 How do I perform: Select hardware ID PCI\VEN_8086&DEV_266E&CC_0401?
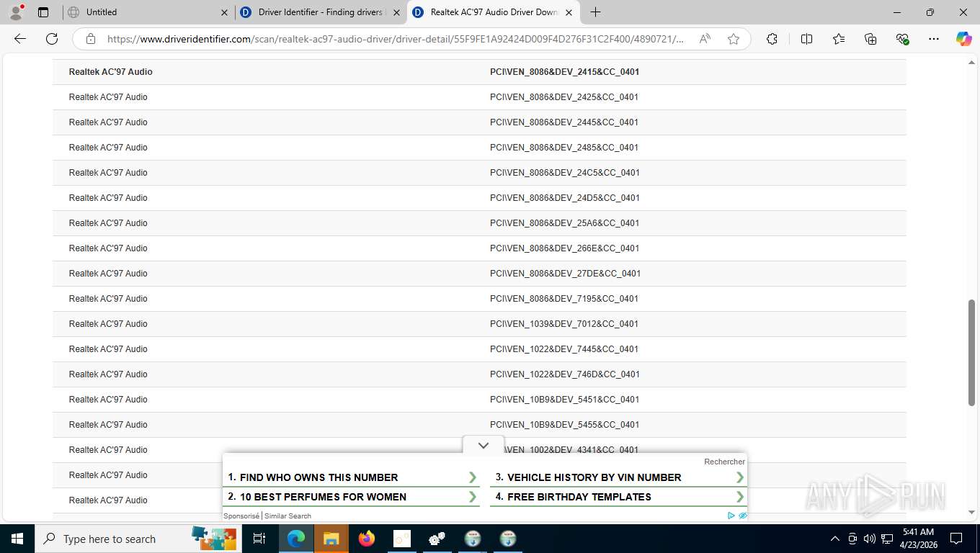click(x=564, y=248)
